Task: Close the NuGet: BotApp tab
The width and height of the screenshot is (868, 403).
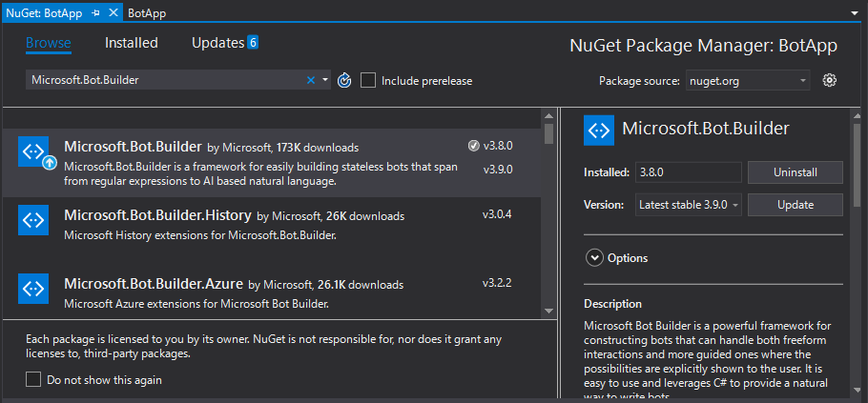Action: click(113, 13)
